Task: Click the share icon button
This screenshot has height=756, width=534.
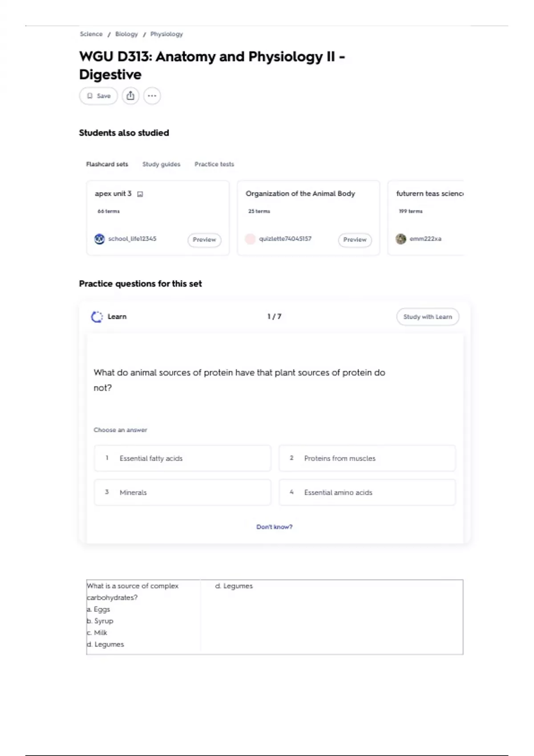Action: click(130, 96)
